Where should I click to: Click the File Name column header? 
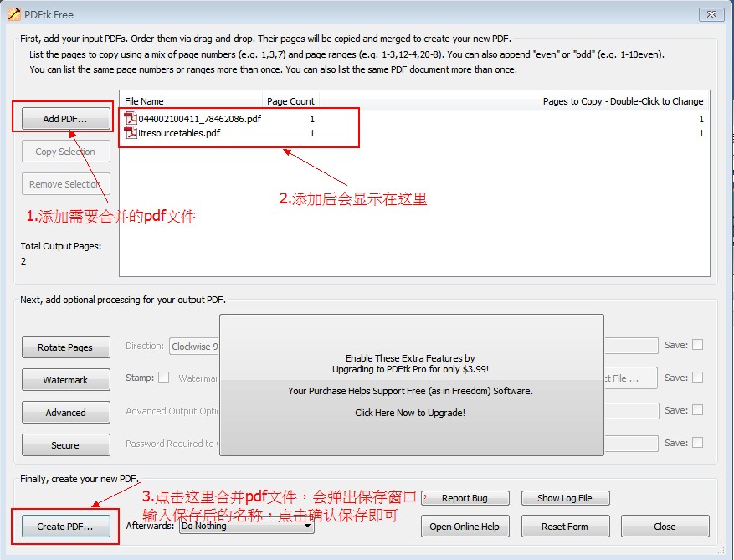[192, 101]
